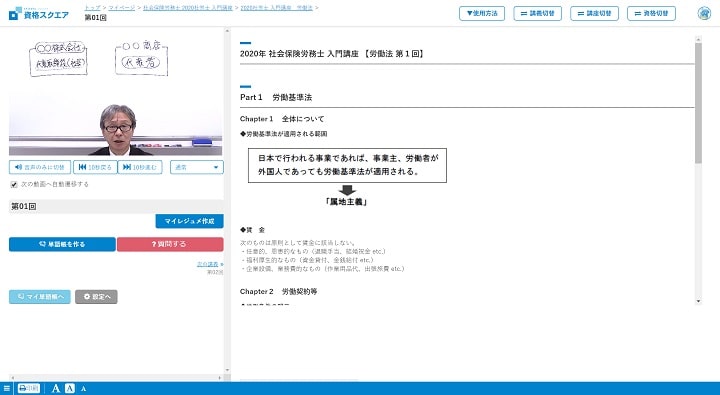The height and width of the screenshot is (395, 720).
Task: Click the right pane scroll up arrow
Action: 698,39
